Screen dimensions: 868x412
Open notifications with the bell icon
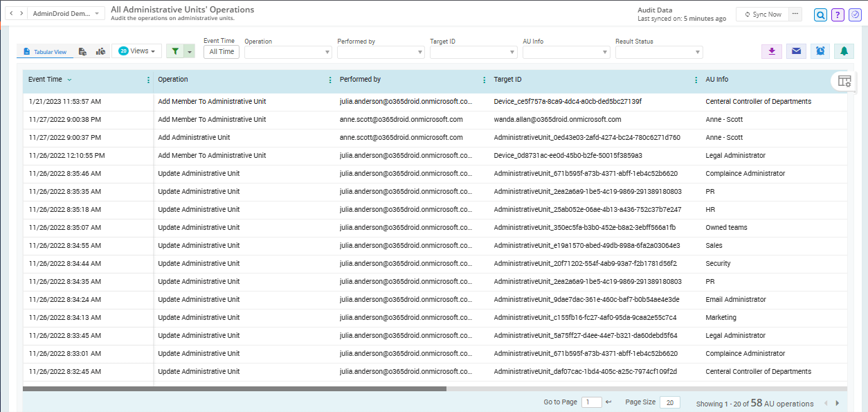[844, 51]
